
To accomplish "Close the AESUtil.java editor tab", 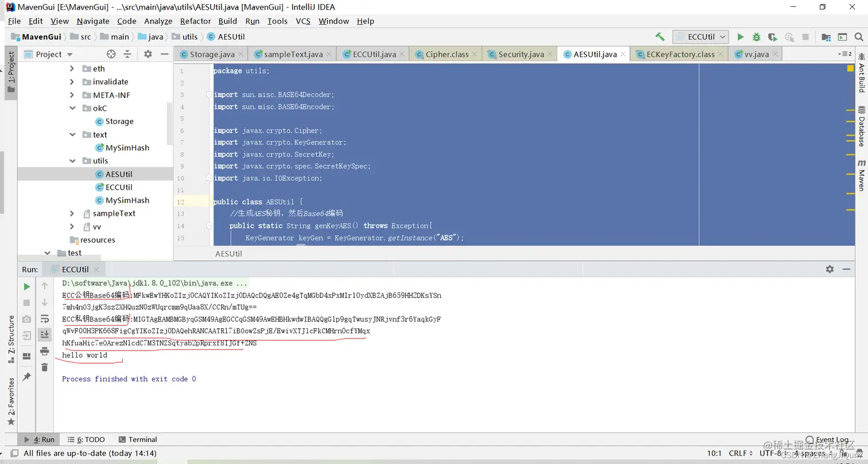I will click(x=623, y=54).
